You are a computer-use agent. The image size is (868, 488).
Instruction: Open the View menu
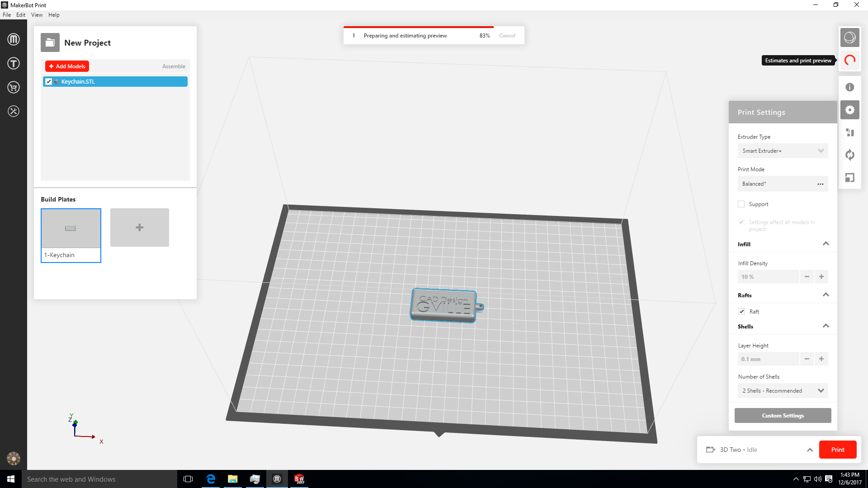(37, 14)
